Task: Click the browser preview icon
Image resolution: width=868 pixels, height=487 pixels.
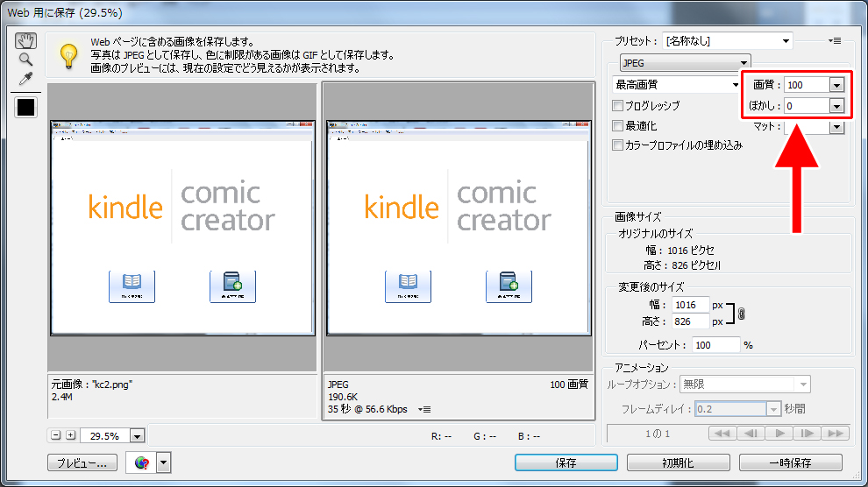Action: click(x=142, y=462)
